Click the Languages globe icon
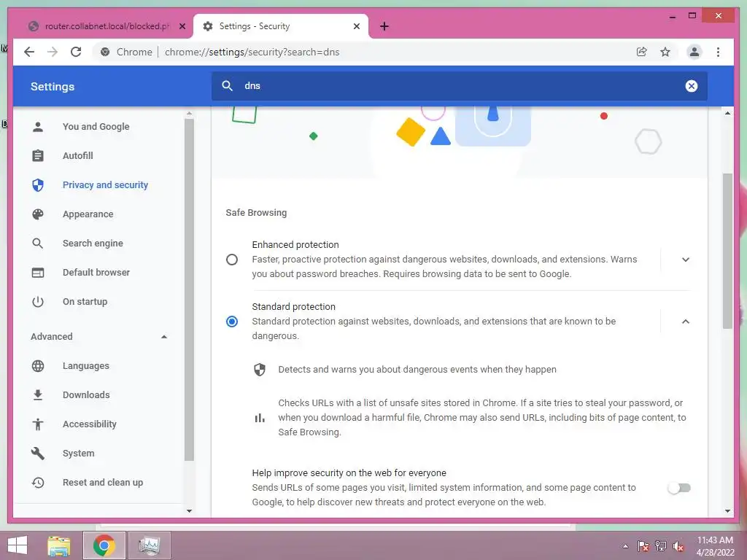747x560 pixels. (38, 366)
